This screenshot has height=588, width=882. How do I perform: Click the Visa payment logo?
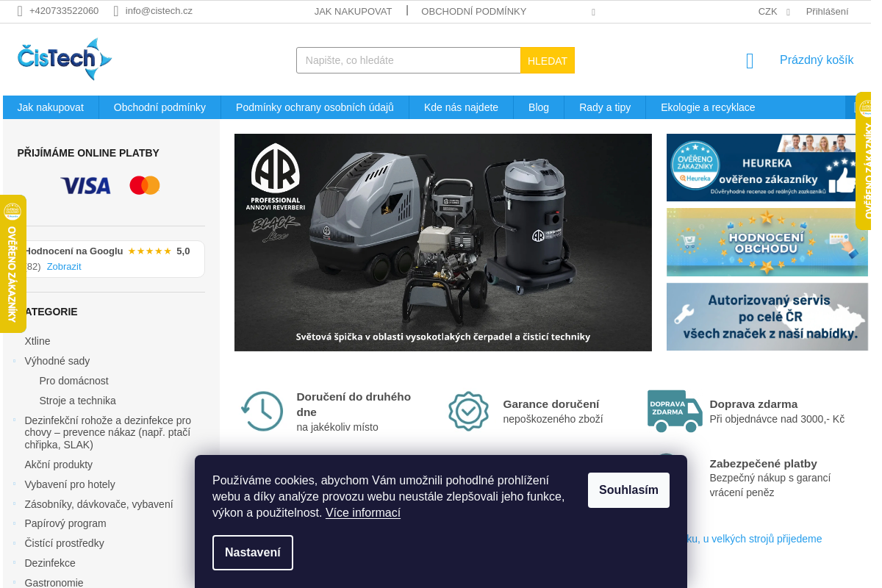pyautogui.click(x=86, y=185)
